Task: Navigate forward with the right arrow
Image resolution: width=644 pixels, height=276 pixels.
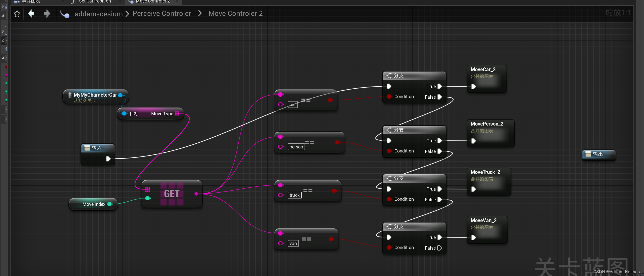Action: (47, 14)
